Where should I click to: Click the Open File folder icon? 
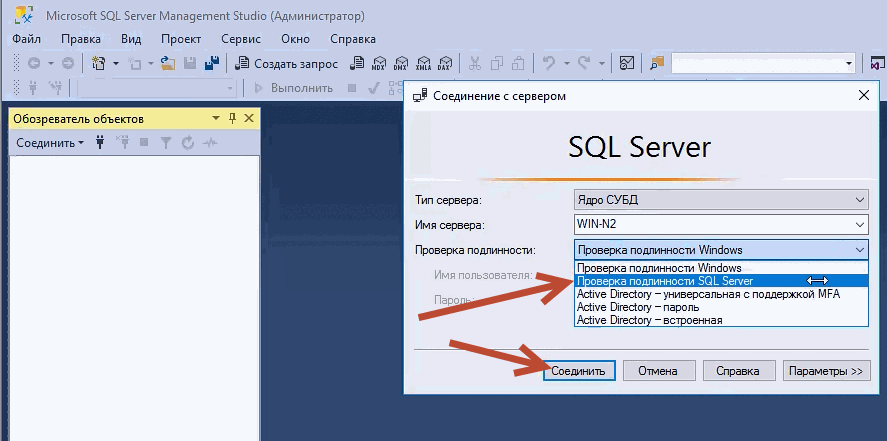[168, 63]
